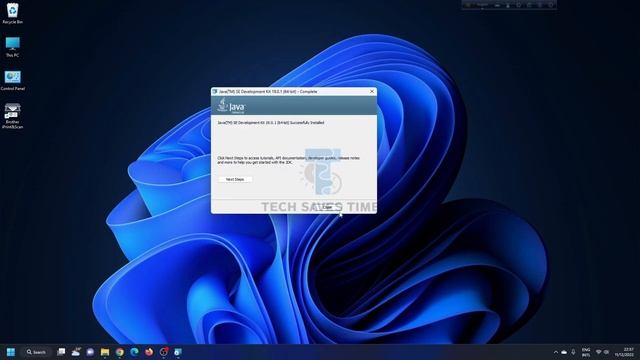The image size is (640, 360).
Task: Launch Microsoft Edge from the taskbar
Action: 134,352
